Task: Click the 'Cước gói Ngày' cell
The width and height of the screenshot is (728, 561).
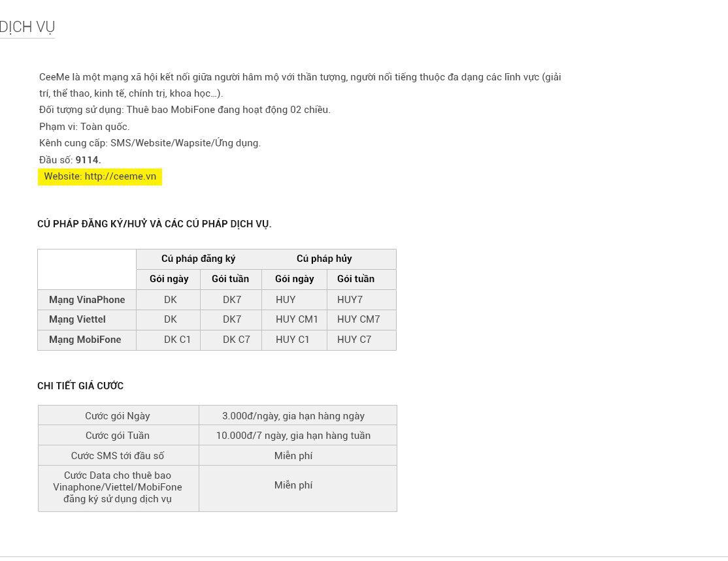Action: [x=118, y=416]
